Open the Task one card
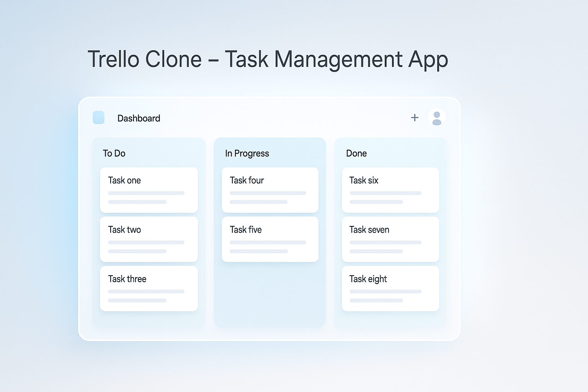 tap(149, 189)
